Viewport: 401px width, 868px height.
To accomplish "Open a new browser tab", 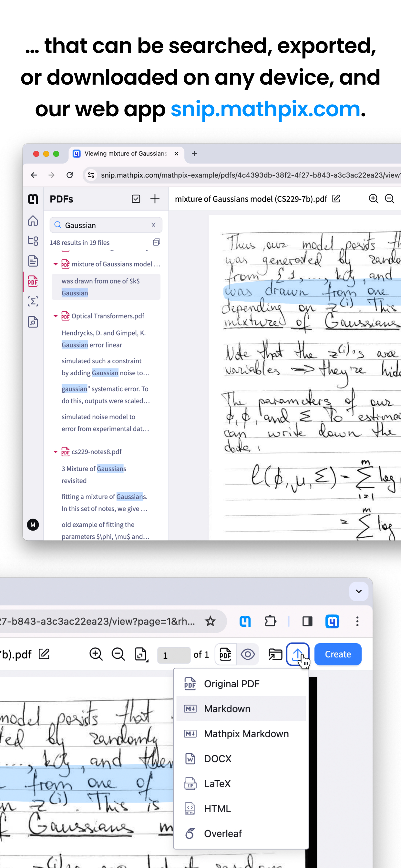I will (x=194, y=154).
